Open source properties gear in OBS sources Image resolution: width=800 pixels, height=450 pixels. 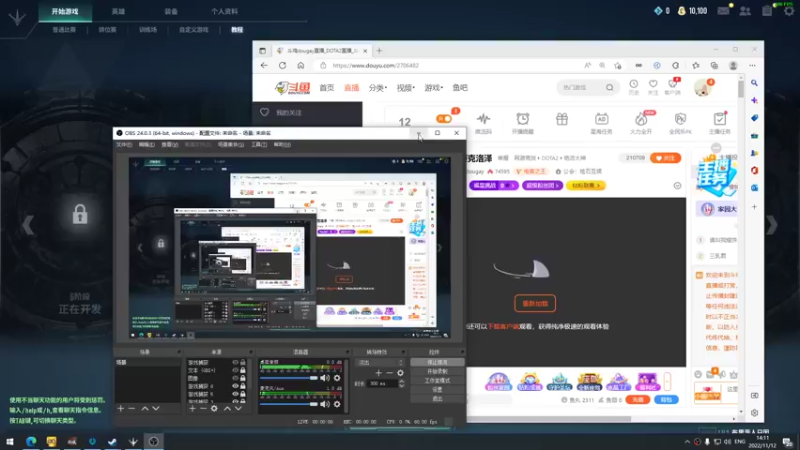pos(214,409)
